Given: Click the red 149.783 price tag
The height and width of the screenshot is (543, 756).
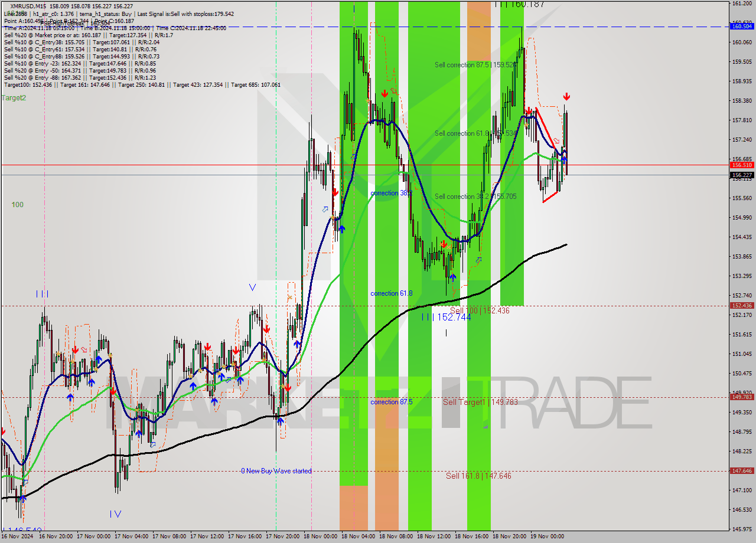Looking at the screenshot, I should click(742, 397).
